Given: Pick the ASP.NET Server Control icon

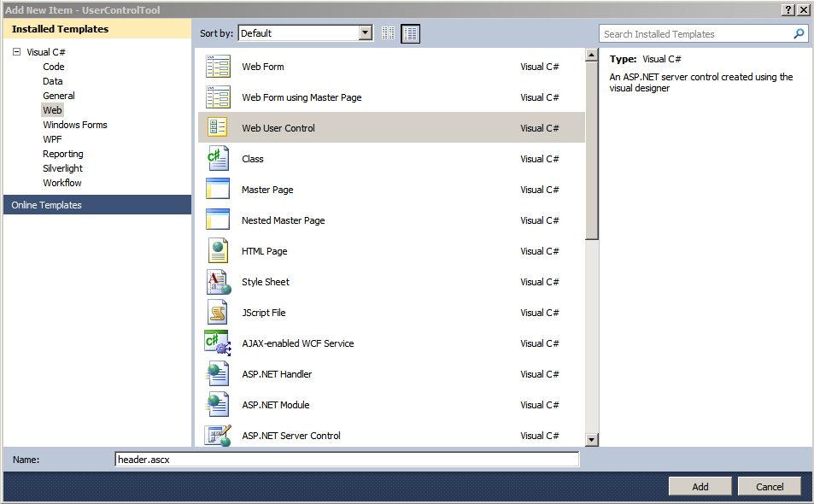Looking at the screenshot, I should click(218, 436).
